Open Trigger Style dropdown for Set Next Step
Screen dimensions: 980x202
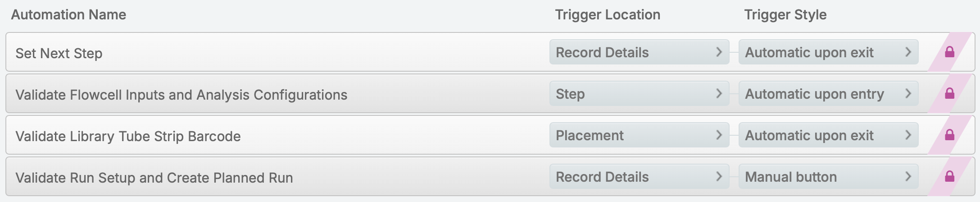828,52
